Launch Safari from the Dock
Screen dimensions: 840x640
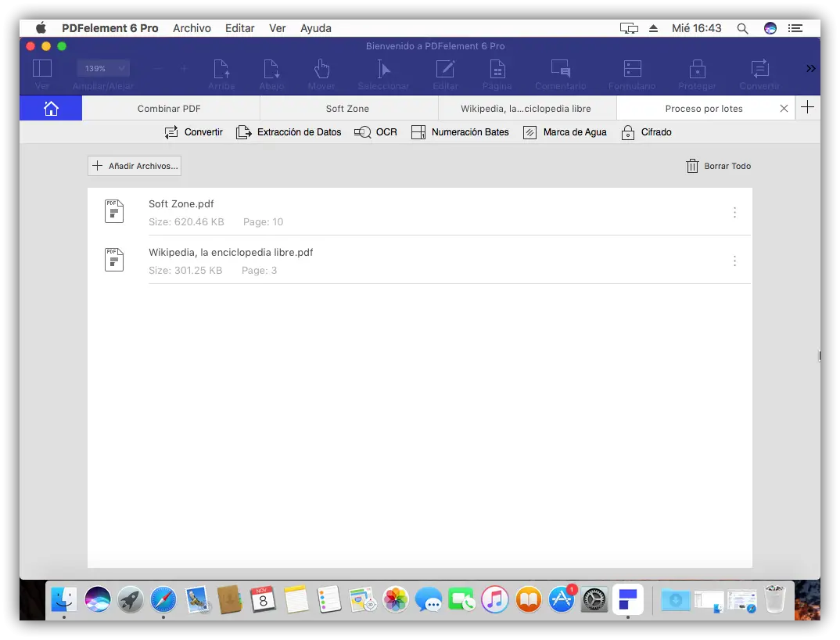click(x=163, y=599)
